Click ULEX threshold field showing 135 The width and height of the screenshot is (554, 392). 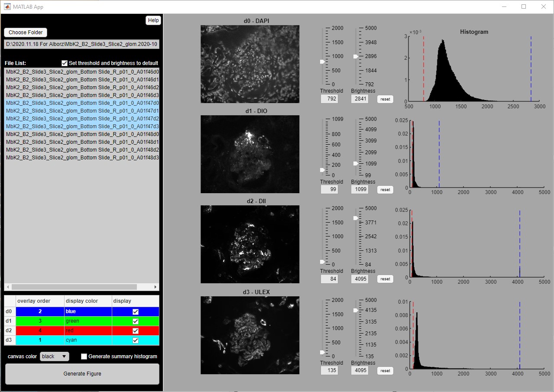pos(329,370)
